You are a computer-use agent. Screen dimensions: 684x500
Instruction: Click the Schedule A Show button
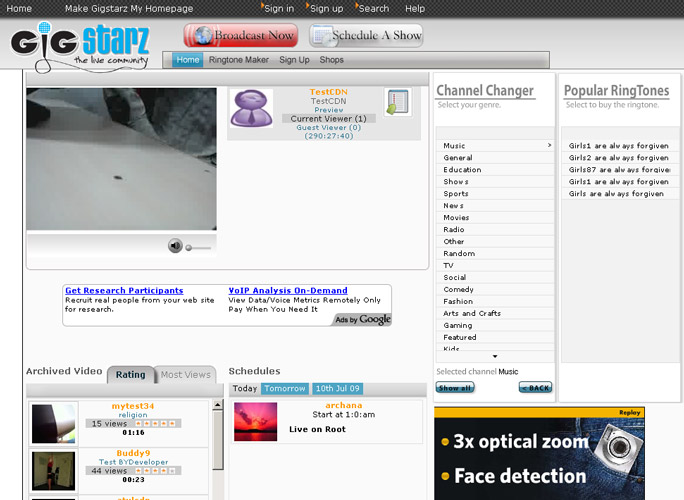click(366, 35)
